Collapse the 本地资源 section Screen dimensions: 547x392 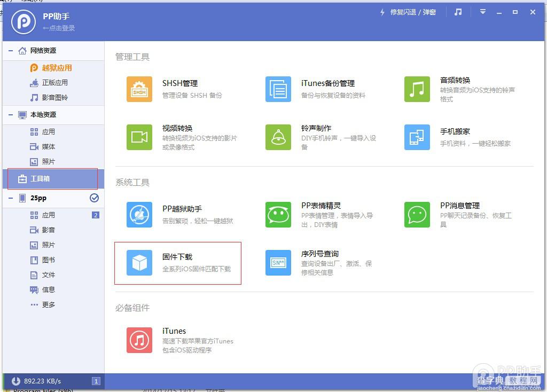[x=11, y=115]
